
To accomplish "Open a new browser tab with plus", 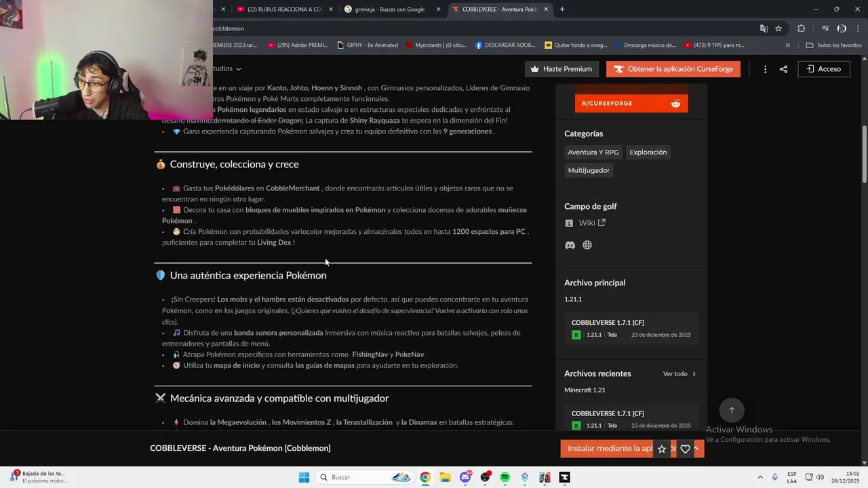I will click(562, 9).
